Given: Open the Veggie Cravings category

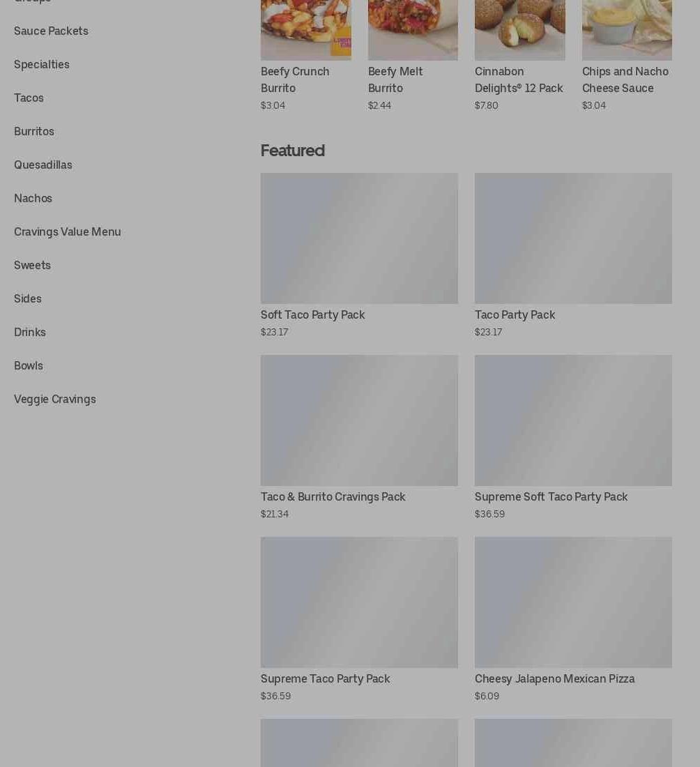Looking at the screenshot, I should [55, 399].
